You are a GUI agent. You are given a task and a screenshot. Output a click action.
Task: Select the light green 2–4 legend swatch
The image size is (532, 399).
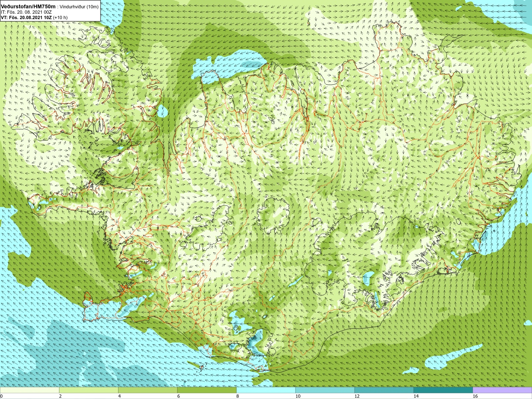[89, 390]
